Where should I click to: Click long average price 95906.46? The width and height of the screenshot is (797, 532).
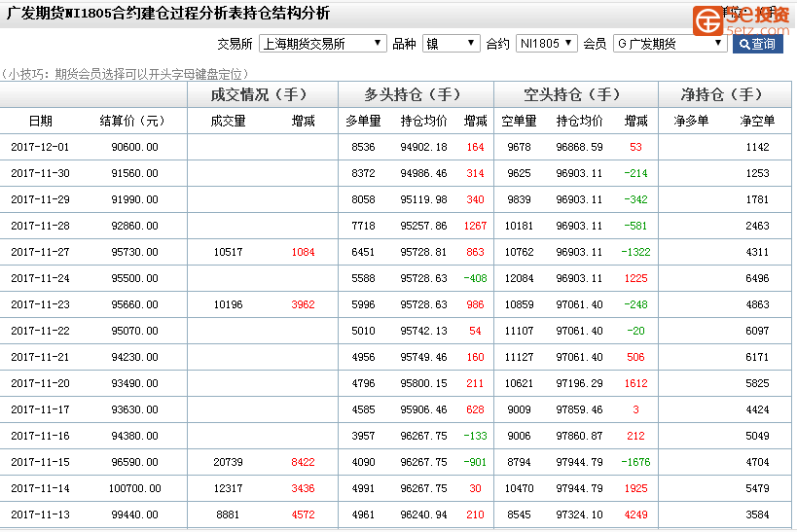pyautogui.click(x=424, y=409)
